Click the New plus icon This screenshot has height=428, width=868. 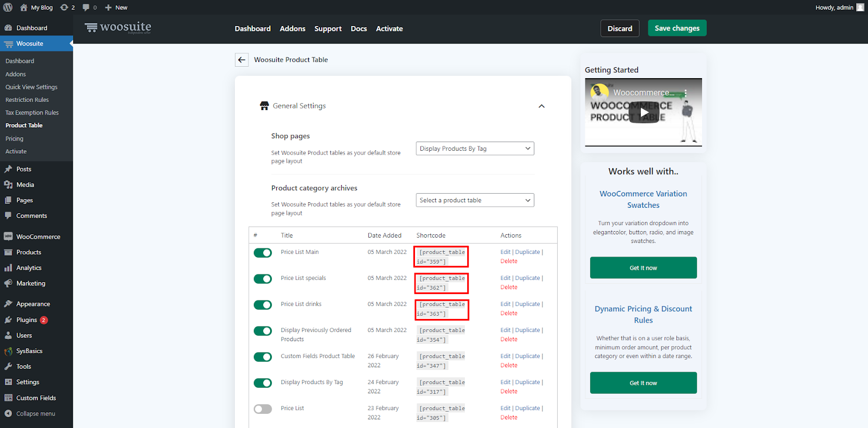[x=108, y=8]
